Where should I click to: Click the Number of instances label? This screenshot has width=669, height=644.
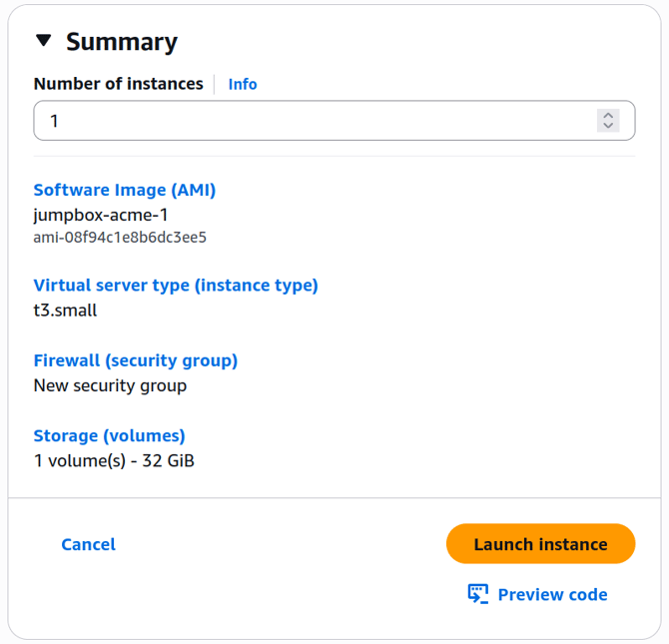[x=118, y=84]
